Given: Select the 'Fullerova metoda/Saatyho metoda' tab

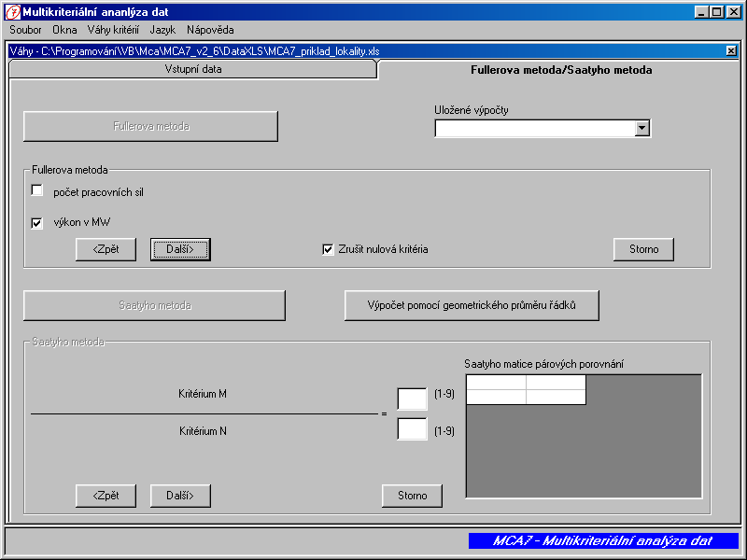Looking at the screenshot, I should coord(561,70).
